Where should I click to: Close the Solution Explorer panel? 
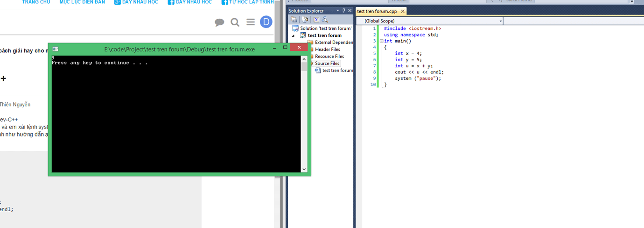[x=350, y=10]
